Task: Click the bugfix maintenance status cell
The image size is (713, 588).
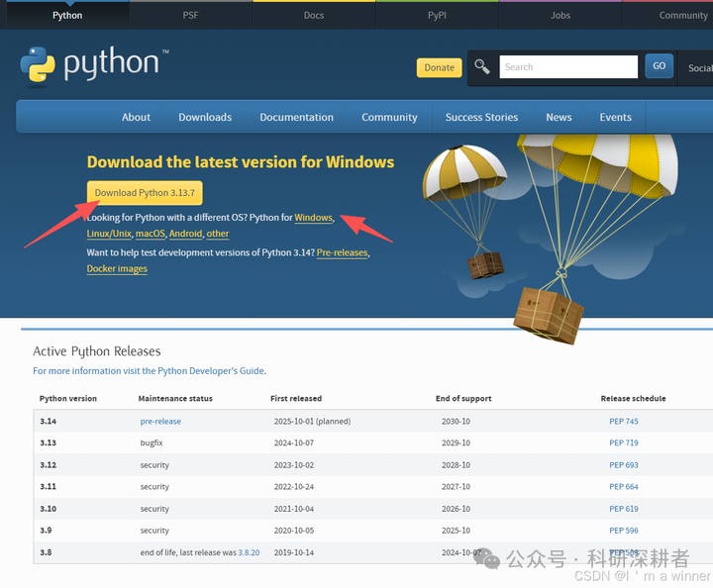Action: pyautogui.click(x=152, y=442)
